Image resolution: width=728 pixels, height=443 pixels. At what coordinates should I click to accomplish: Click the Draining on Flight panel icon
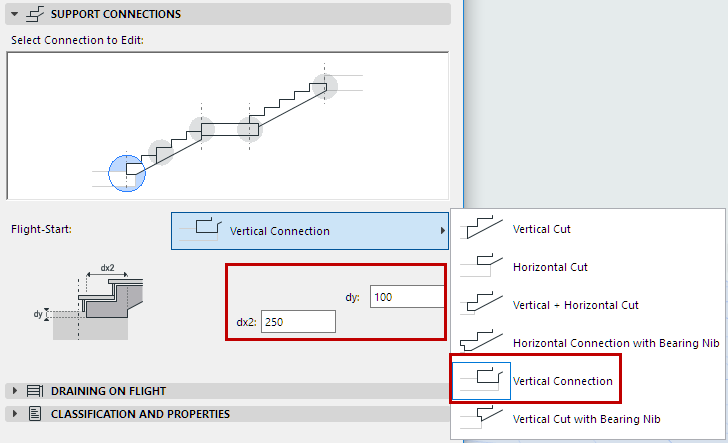[34, 391]
